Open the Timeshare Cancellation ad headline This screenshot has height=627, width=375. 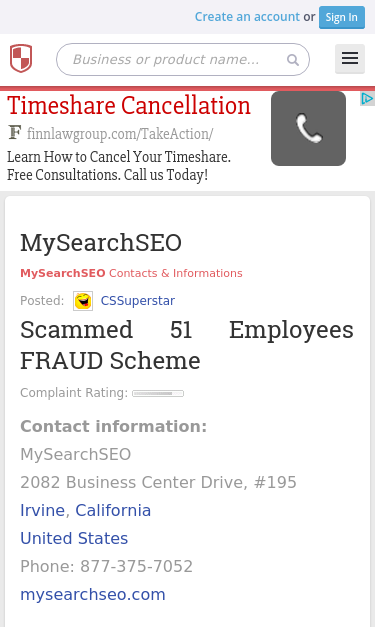click(x=129, y=106)
